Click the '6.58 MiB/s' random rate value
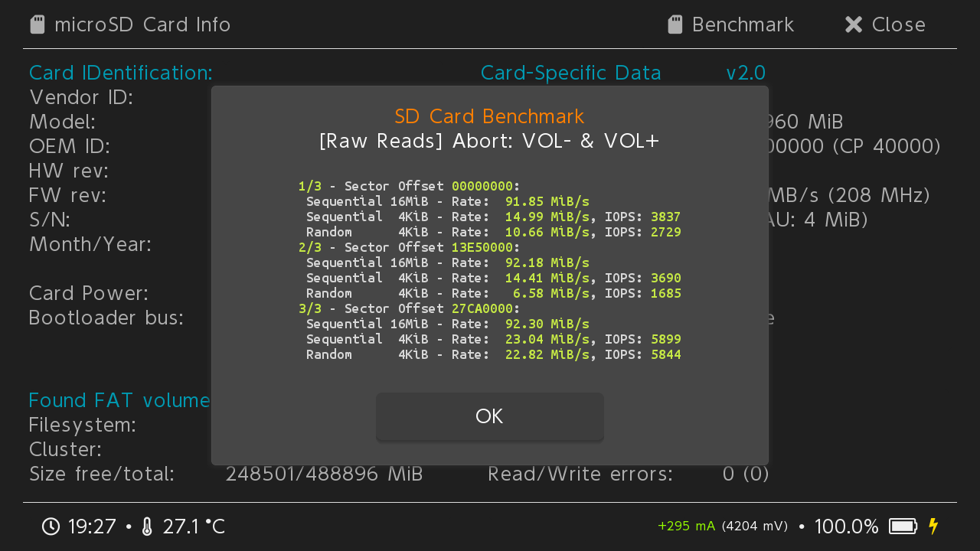Viewport: 980px width, 551px height. click(x=551, y=293)
